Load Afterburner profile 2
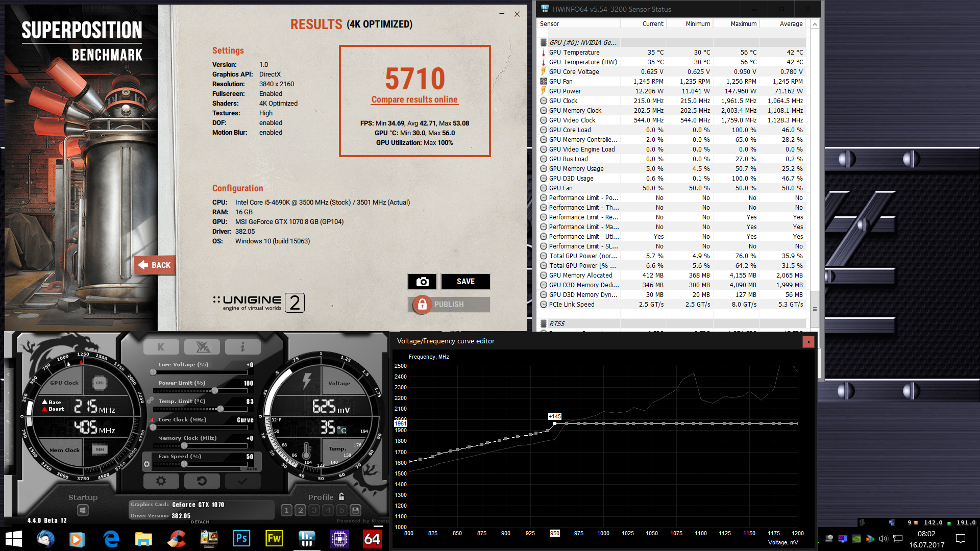This screenshot has height=551, width=980. coord(300,510)
